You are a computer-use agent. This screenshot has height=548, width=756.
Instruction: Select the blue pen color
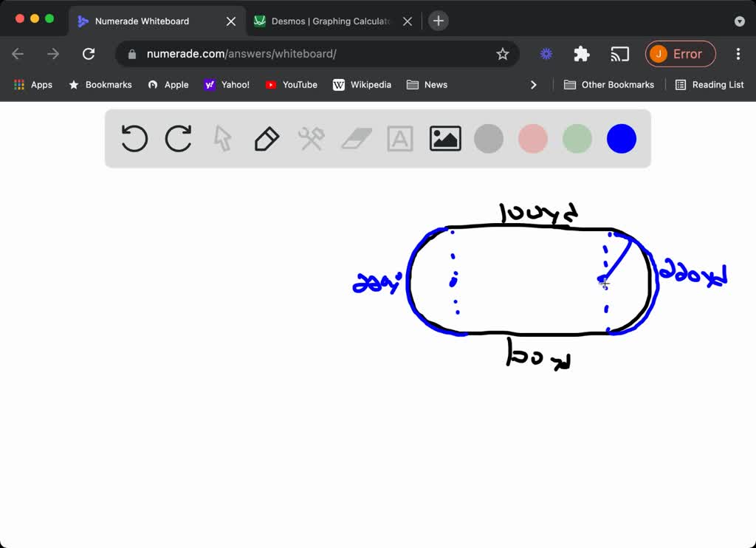[622, 139]
